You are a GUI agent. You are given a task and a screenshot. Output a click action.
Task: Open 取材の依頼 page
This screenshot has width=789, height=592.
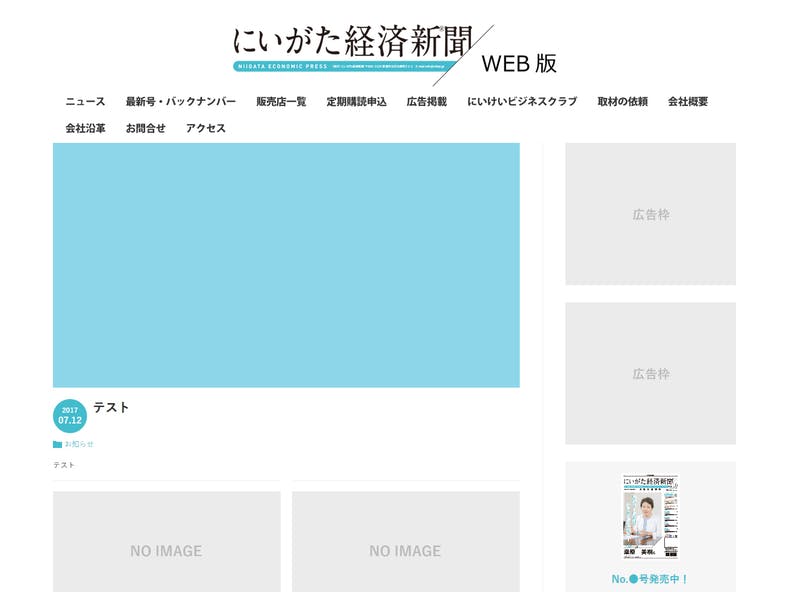coord(622,102)
